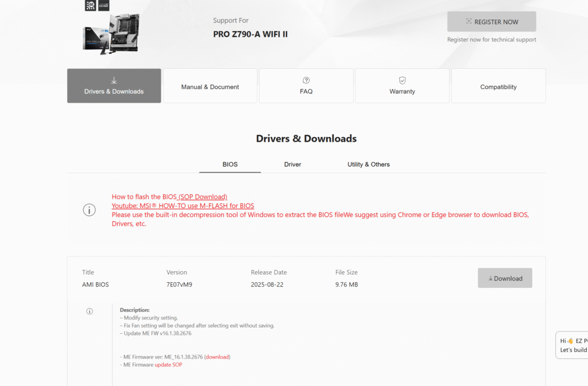Open the PRO Z790-A WIFI II motherboard thumbnail
588x386 pixels.
pyautogui.click(x=110, y=33)
